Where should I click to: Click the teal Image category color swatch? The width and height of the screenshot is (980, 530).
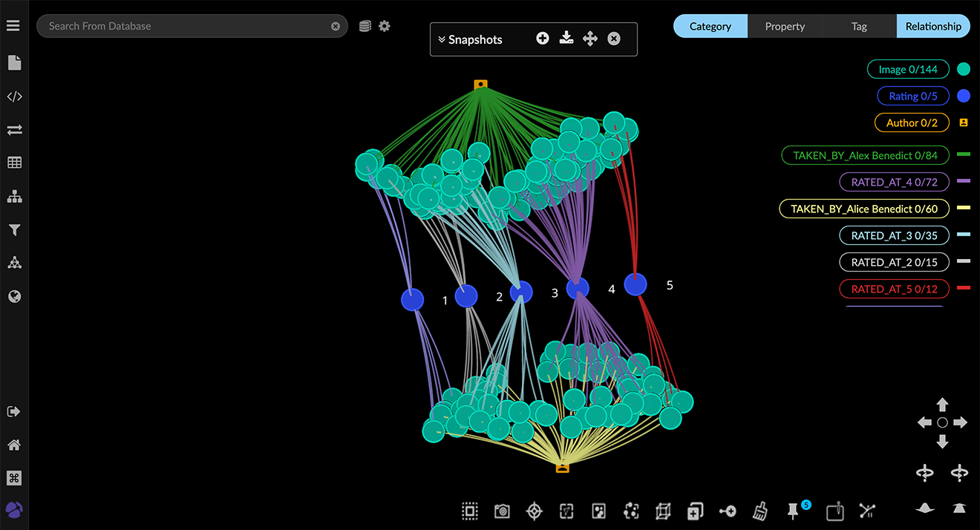tap(964, 70)
